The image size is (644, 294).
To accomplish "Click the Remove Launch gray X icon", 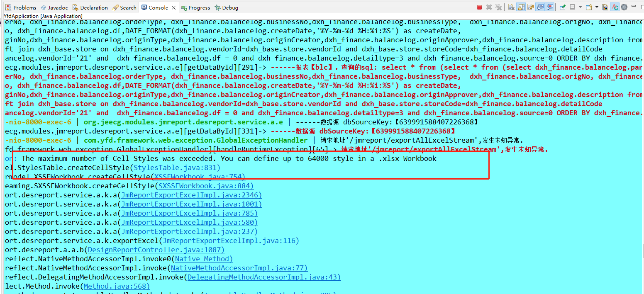I will pyautogui.click(x=489, y=7).
